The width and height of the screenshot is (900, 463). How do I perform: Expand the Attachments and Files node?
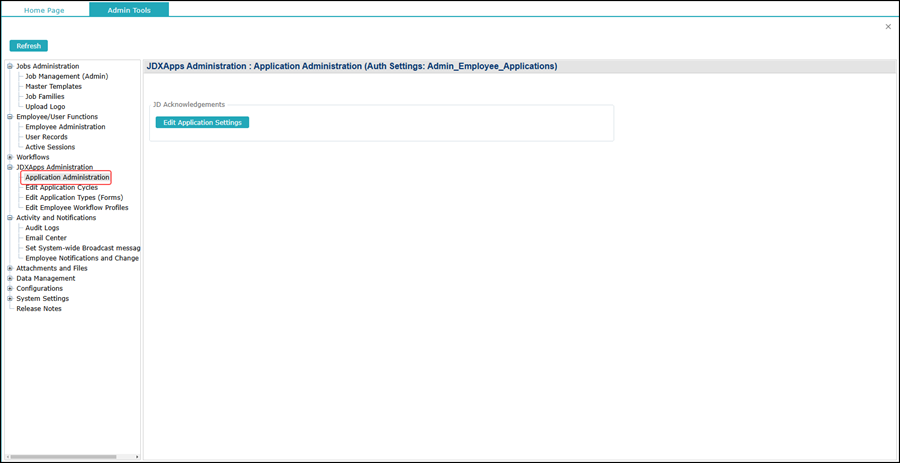click(x=10, y=269)
